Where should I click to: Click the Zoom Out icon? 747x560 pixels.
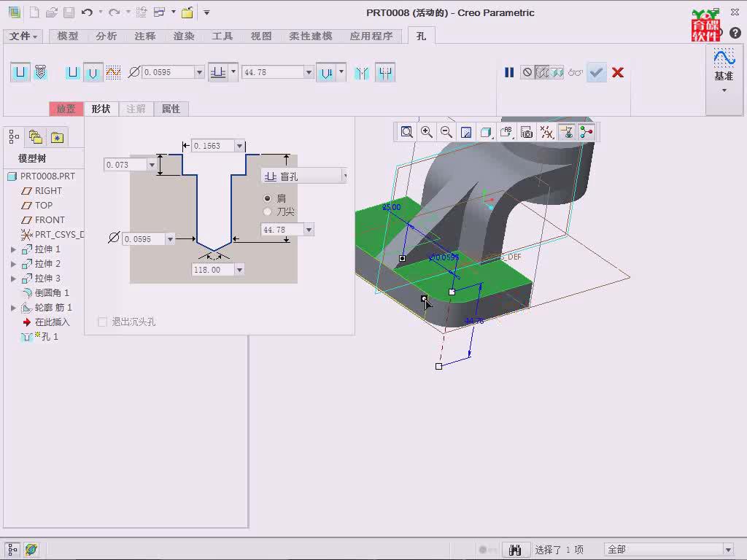pos(446,132)
